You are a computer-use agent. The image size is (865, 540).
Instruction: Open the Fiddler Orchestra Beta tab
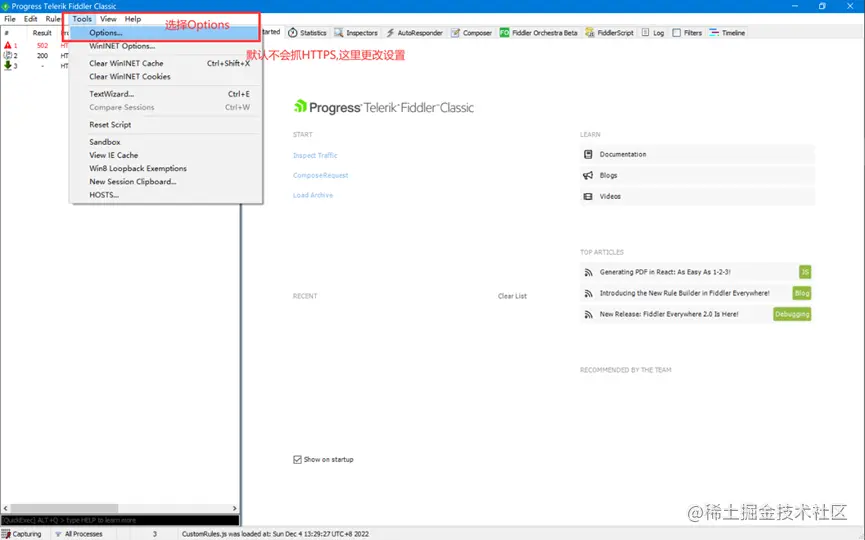pos(538,33)
